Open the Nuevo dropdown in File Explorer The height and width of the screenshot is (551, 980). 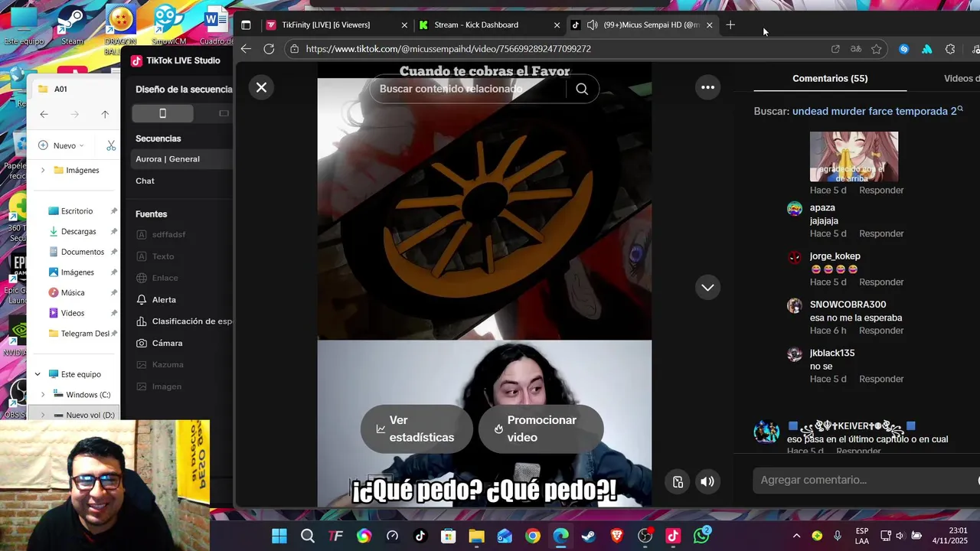click(x=61, y=145)
